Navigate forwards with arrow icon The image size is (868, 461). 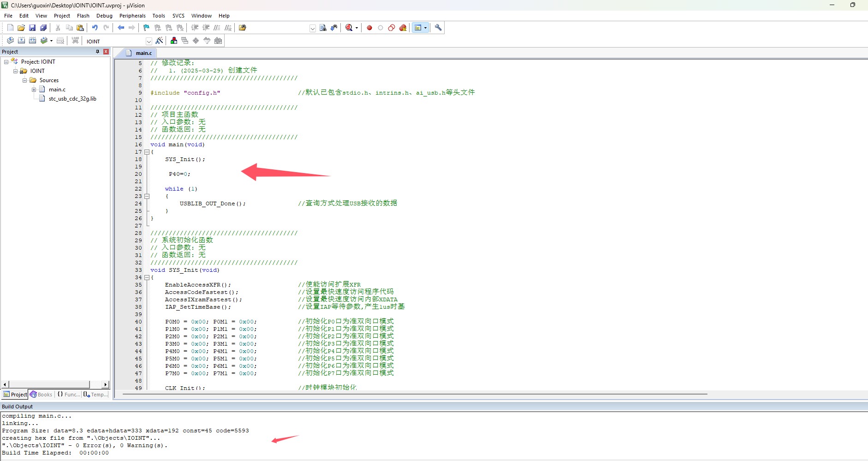(132, 28)
